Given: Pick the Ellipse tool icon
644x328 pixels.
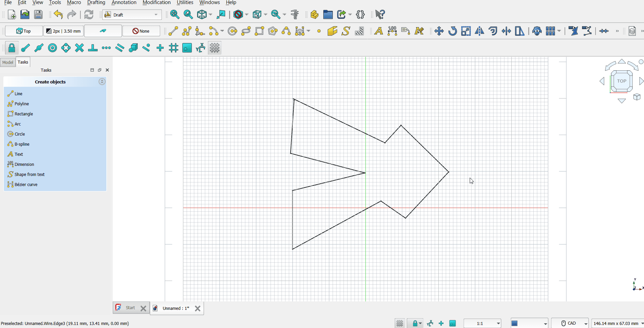Looking at the screenshot, I should [x=246, y=31].
